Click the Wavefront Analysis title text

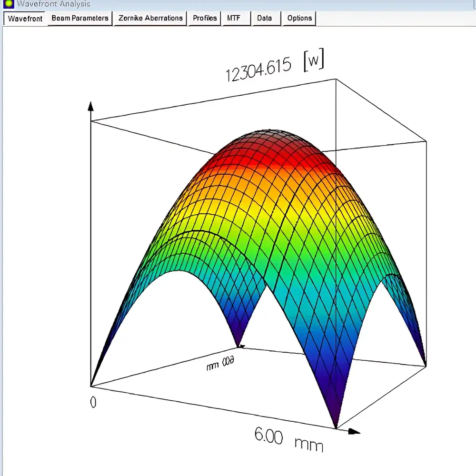pyautogui.click(x=53, y=4)
